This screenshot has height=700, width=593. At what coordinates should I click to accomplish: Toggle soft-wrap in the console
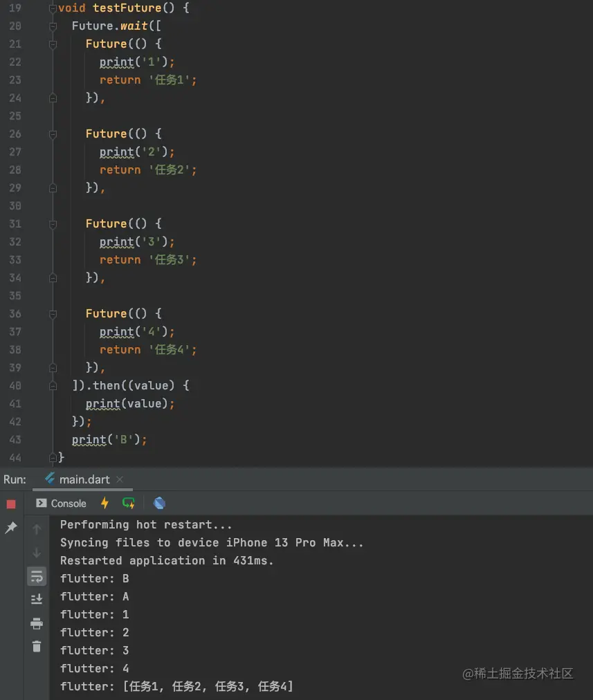[x=37, y=576]
